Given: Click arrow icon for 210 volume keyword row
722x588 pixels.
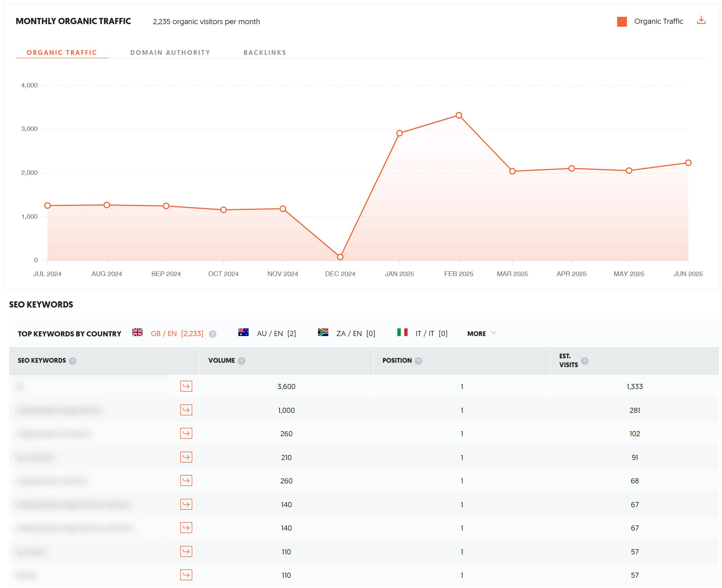Looking at the screenshot, I should [186, 457].
